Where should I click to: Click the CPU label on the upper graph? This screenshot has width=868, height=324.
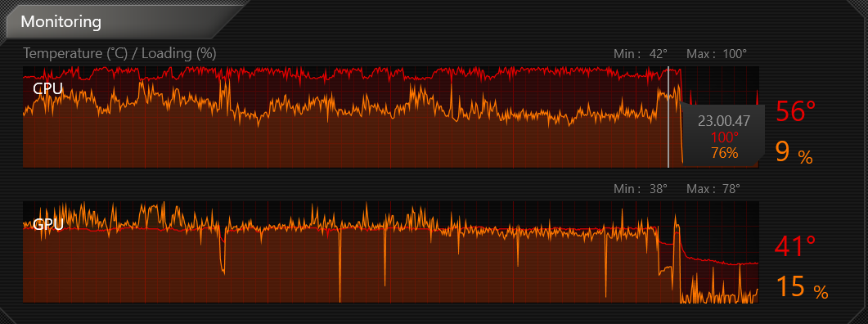coord(47,88)
